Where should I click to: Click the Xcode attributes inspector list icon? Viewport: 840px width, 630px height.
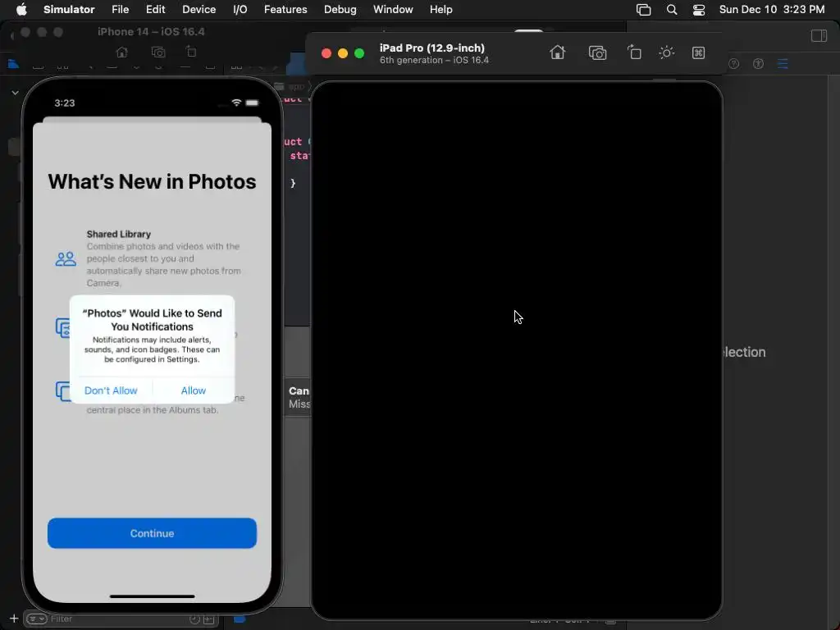pyautogui.click(x=783, y=64)
